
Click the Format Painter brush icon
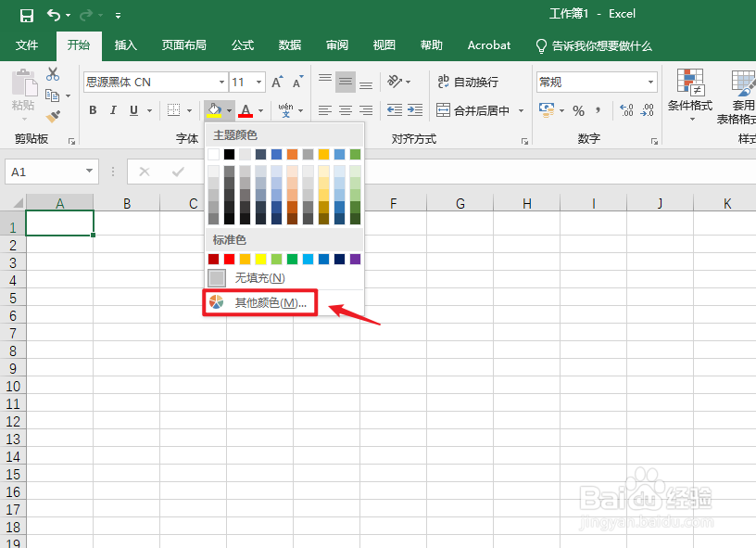click(53, 117)
